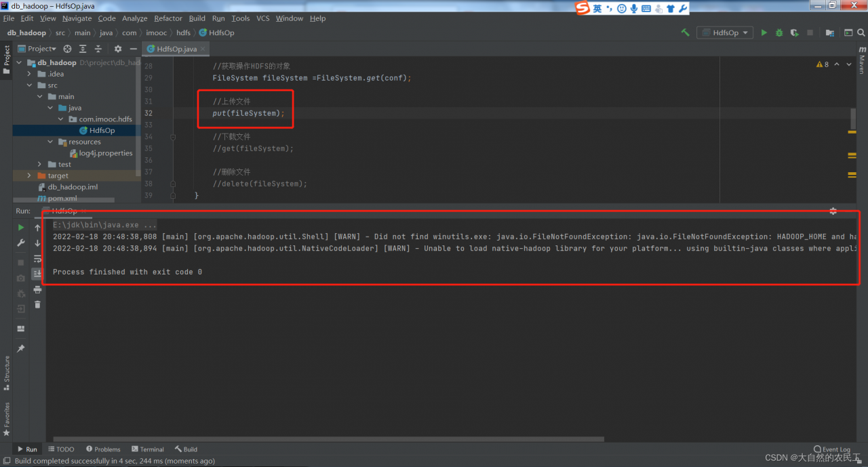Click Down the Stack Trace arrow
Viewport: 868px width, 467px height.
tap(37, 243)
